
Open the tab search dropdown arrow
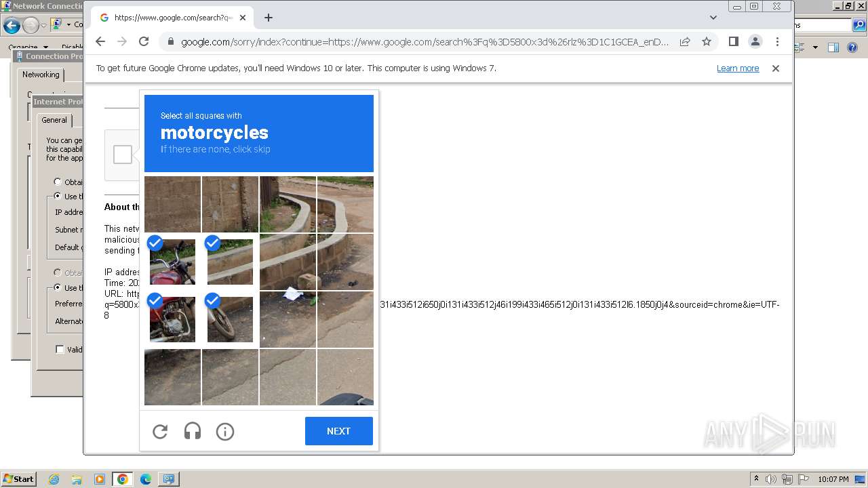[x=713, y=18]
